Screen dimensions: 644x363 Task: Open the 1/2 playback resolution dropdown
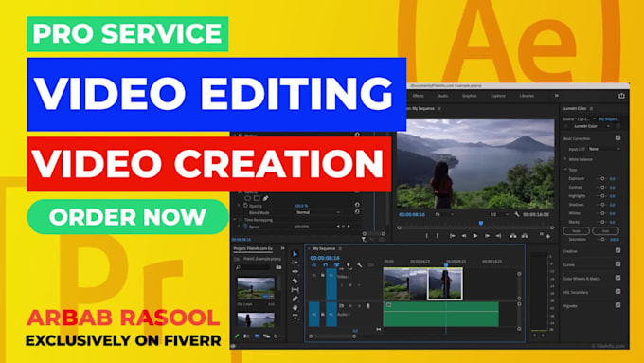click(x=499, y=214)
